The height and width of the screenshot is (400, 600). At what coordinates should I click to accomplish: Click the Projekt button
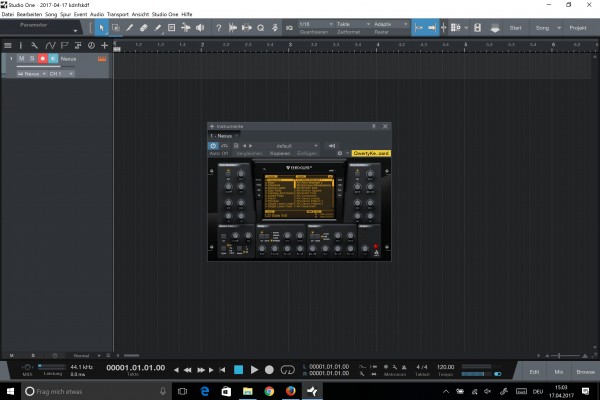coord(578,28)
